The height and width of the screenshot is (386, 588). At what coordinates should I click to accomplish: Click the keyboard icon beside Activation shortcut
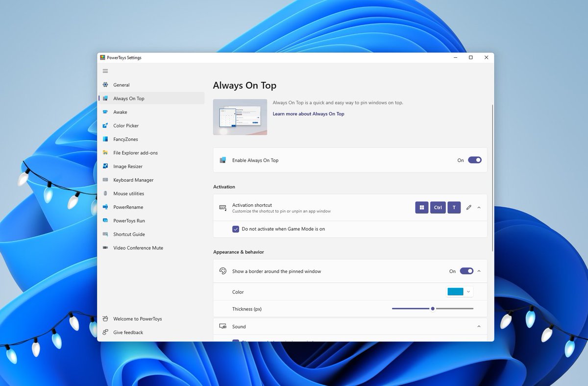coord(223,208)
